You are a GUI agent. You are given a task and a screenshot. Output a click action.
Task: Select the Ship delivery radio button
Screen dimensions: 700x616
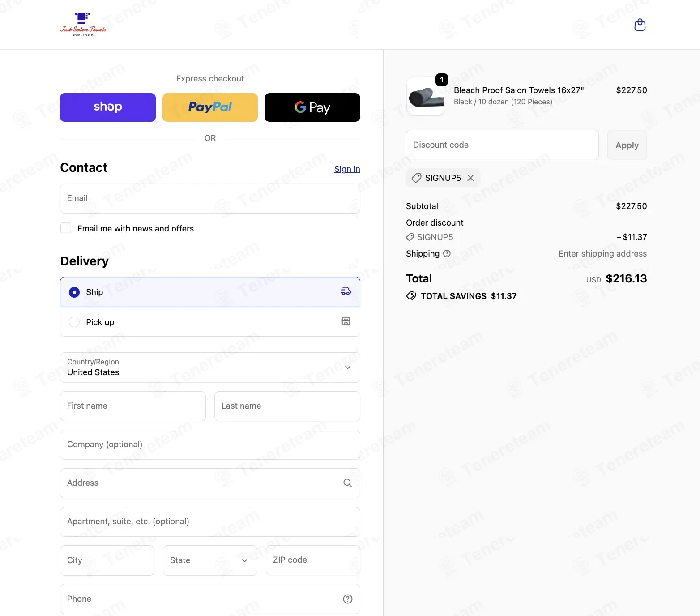pos(74,292)
